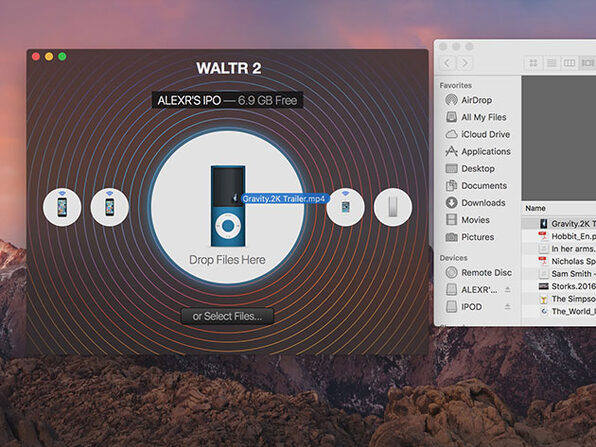
Task: Select the Sam Smith file in Finder
Action: pyautogui.click(x=559, y=274)
